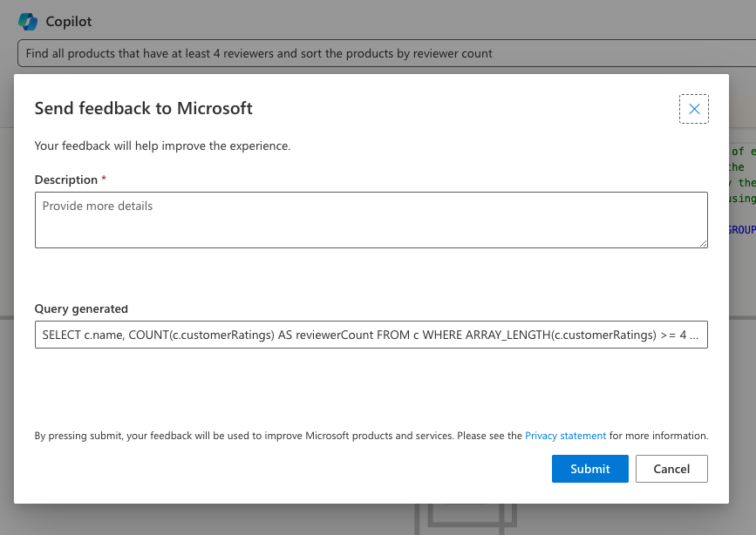Click the 'Copilot' title text
The image size is (756, 535).
tap(69, 22)
